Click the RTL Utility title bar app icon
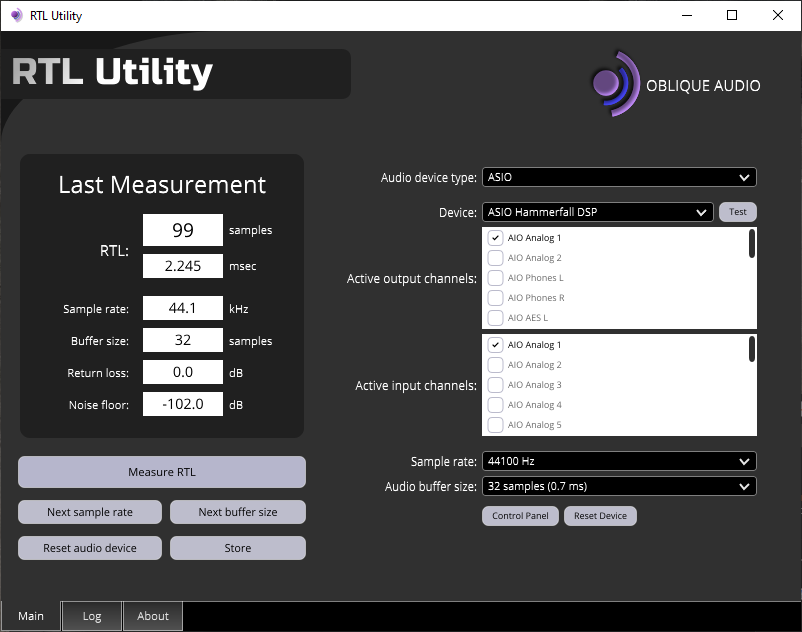Image resolution: width=802 pixels, height=632 pixels. [x=16, y=15]
